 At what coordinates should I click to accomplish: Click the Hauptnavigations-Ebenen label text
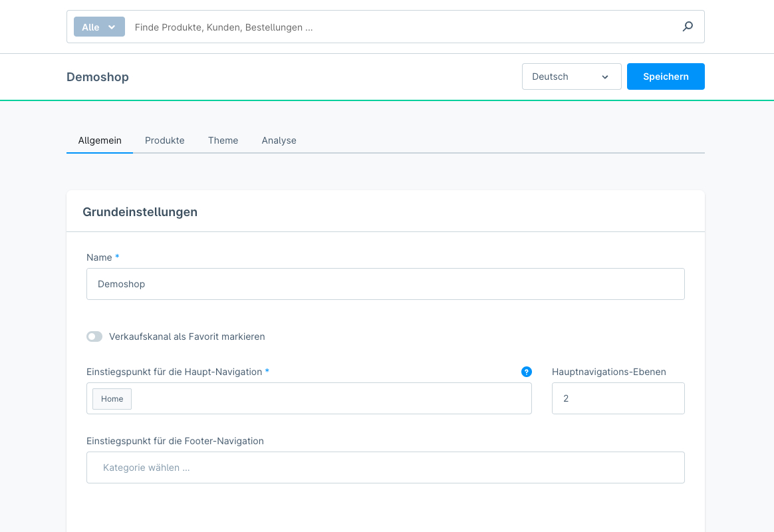[608, 372]
